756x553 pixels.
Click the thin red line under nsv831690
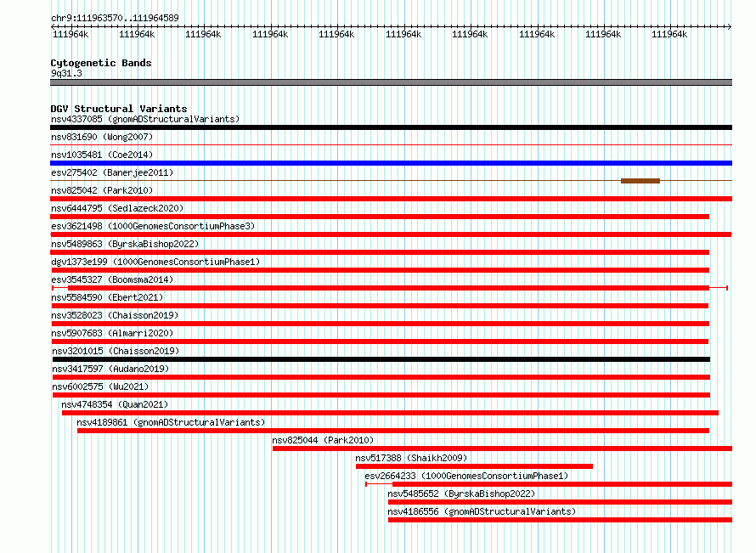point(391,144)
